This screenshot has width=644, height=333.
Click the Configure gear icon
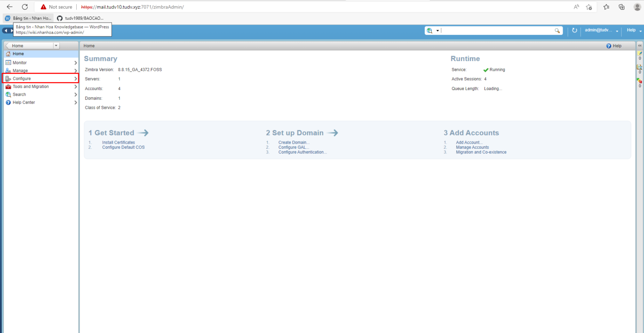[x=8, y=78]
